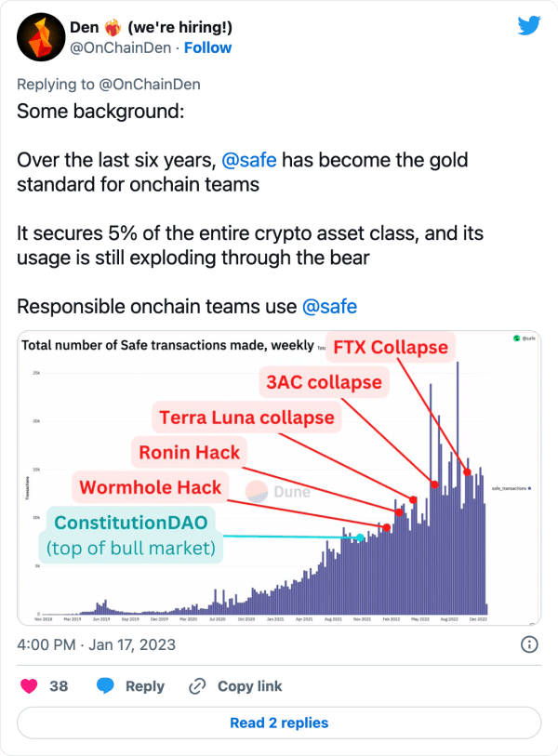Click the Twitter bird logo
The height and width of the screenshot is (756, 558).
tap(528, 24)
